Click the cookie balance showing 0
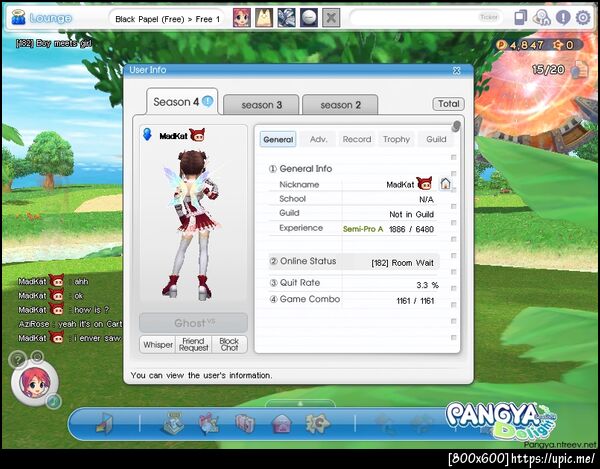The image size is (600, 469). pyautogui.click(x=563, y=45)
